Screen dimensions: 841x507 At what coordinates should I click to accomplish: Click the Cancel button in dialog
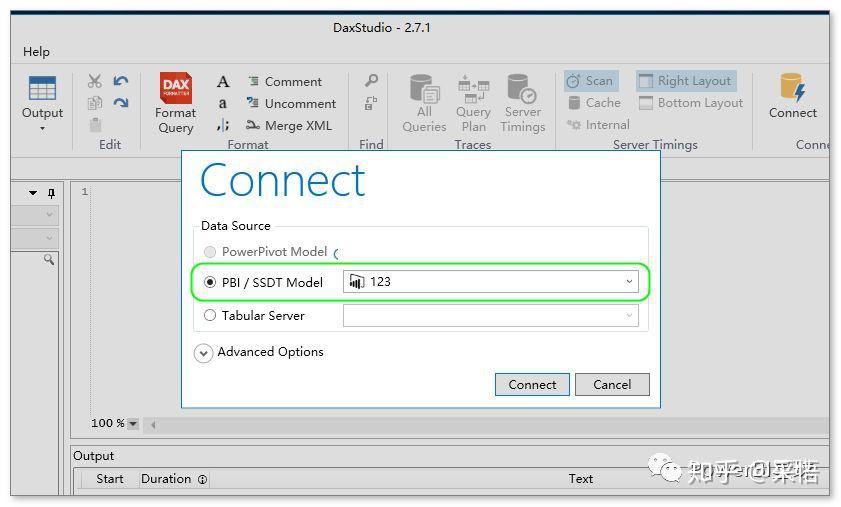[612, 385]
